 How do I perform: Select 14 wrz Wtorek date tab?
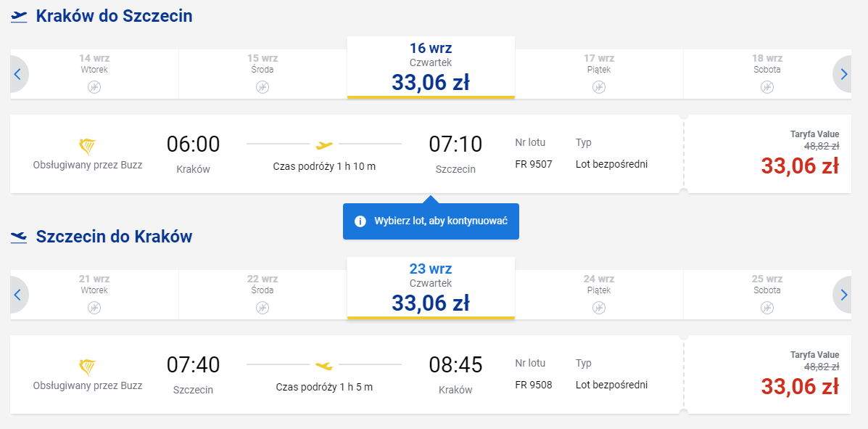[x=94, y=74]
